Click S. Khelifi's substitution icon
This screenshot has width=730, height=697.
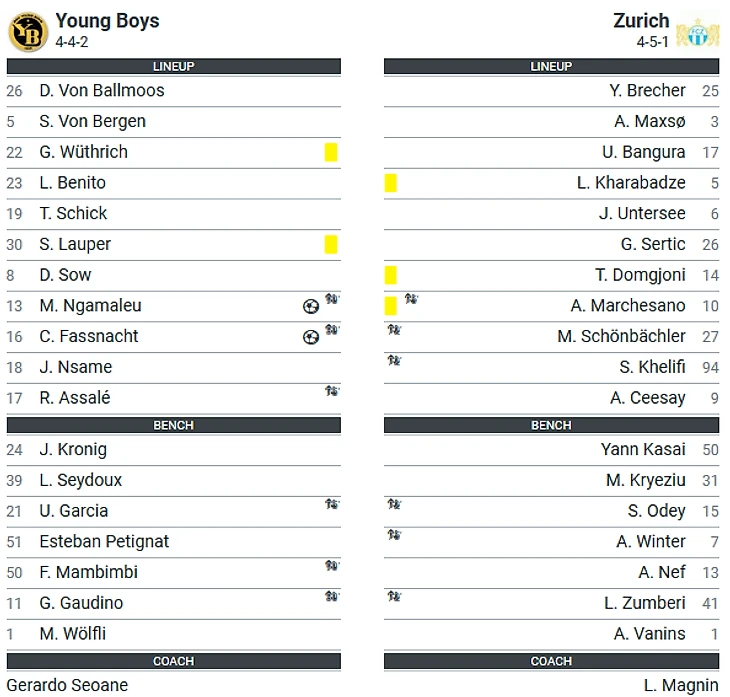(x=394, y=361)
